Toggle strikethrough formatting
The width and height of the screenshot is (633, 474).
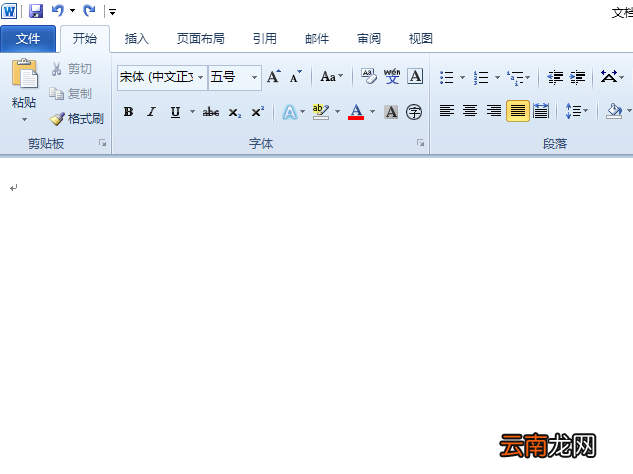point(211,112)
